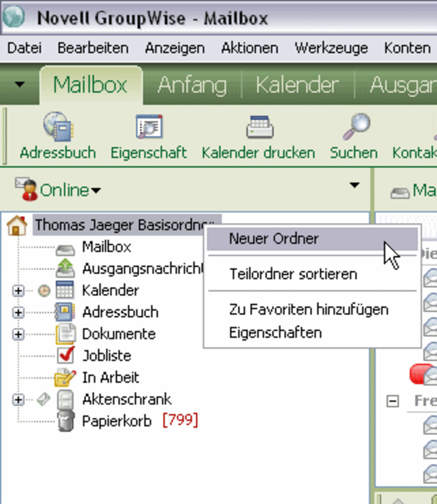Click the In Arbeit folder icon

point(65,378)
